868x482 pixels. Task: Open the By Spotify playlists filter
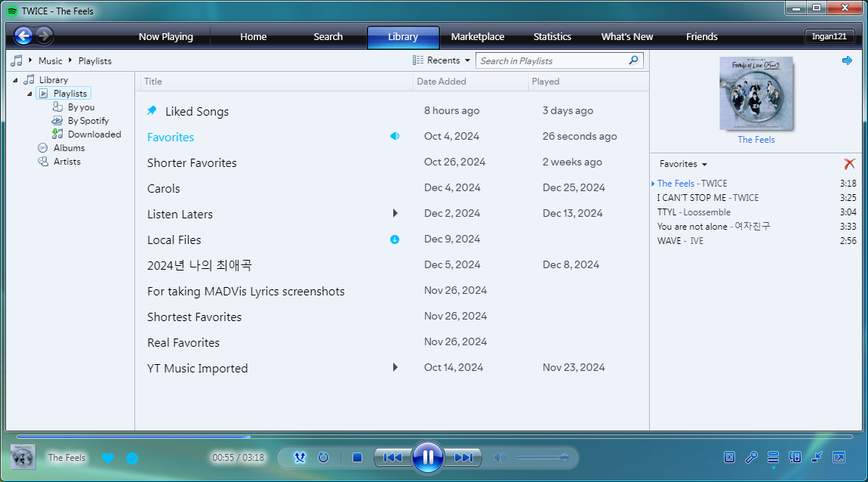click(x=88, y=120)
